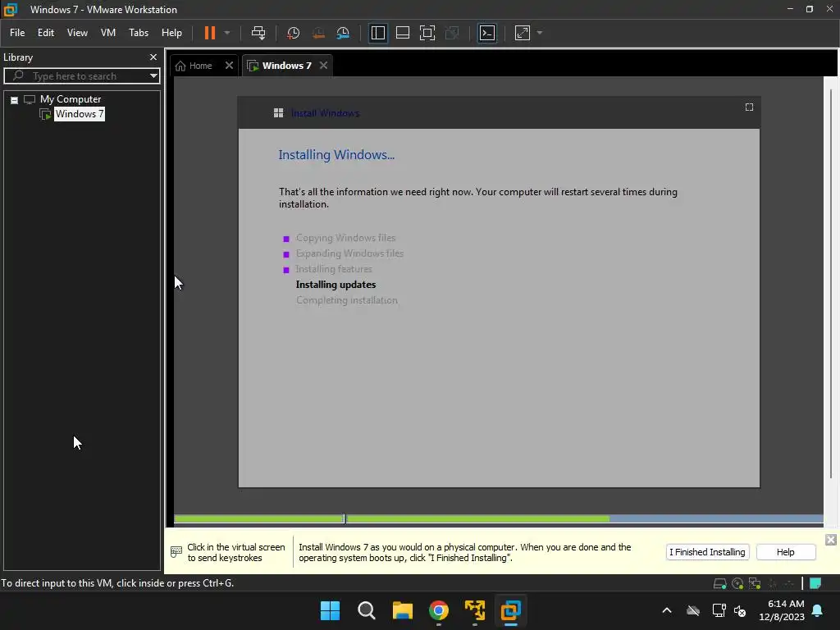
Task: Revert the VM to its previous snapshot
Action: [x=318, y=33]
